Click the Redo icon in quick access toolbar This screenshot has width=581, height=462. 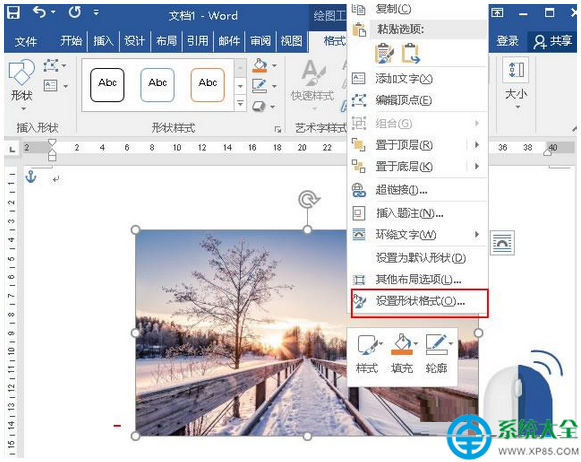point(74,12)
